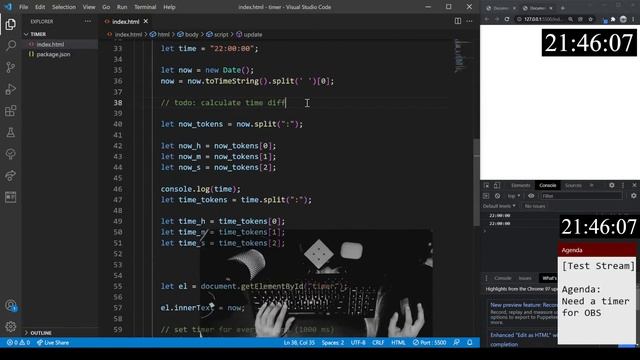Close the DevTools panel

[x=634, y=185]
